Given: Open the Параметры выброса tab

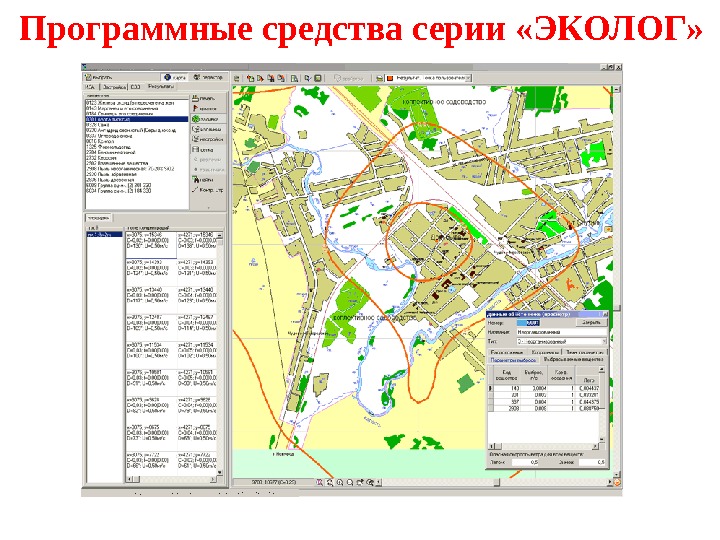Looking at the screenshot, I should coord(513,360).
